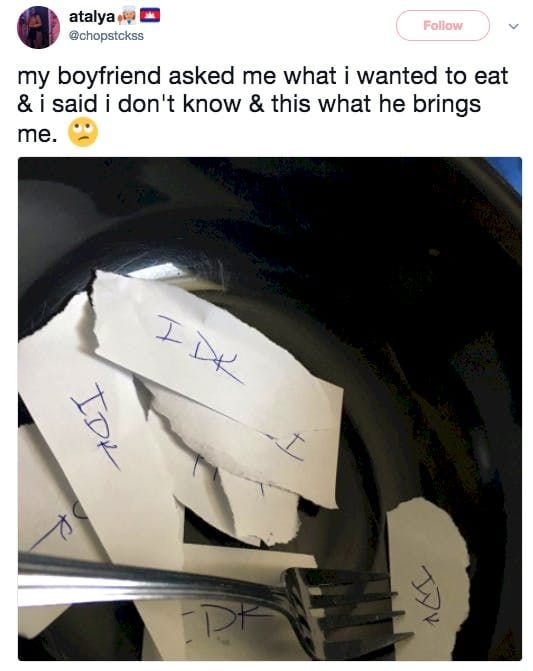This screenshot has height=671, width=533.
Task: Click the eye-roll emoji in the tweet
Action: pos(83,132)
